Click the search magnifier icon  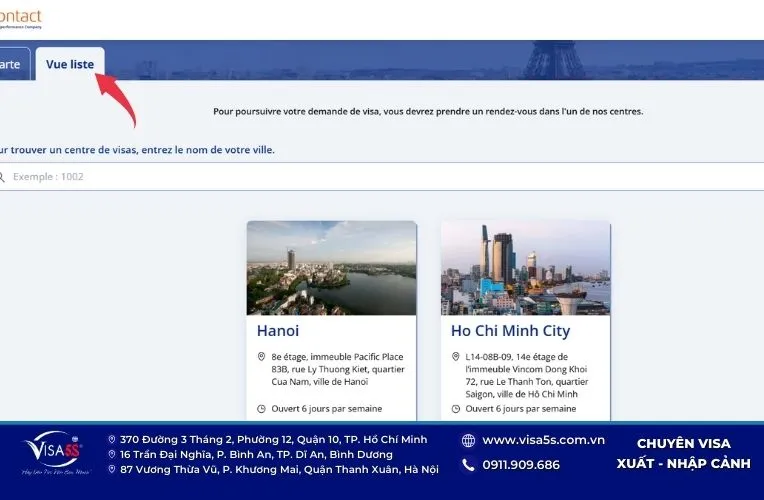point(3,177)
